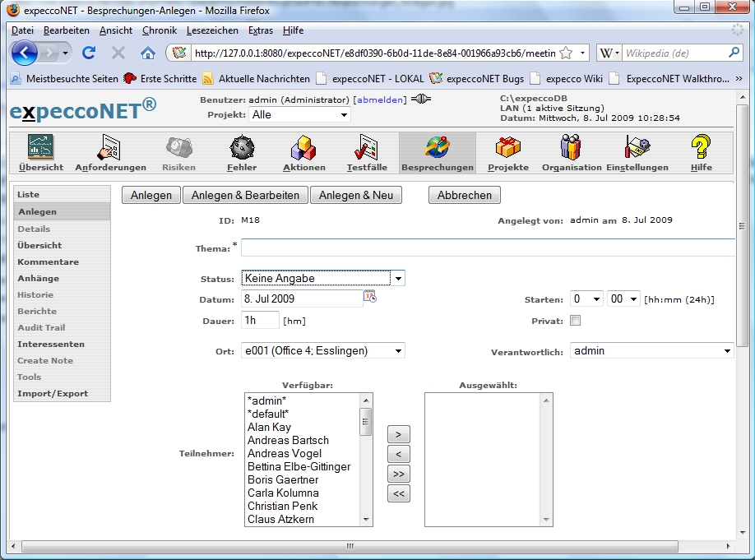This screenshot has height=560, width=755.
Task: Open the Lesezeichen menu
Action: point(212,30)
